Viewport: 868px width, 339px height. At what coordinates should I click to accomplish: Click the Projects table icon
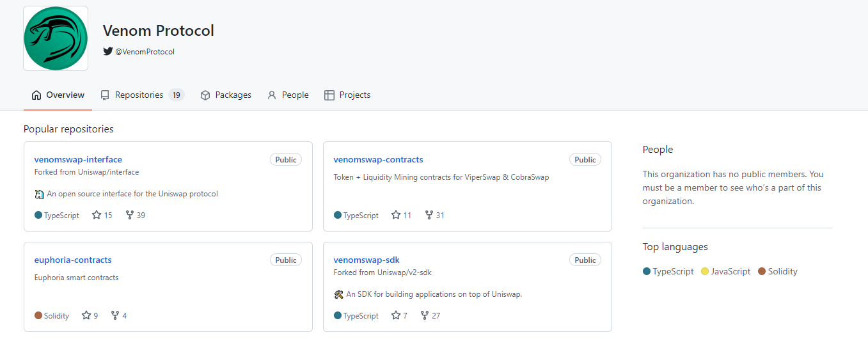point(329,95)
